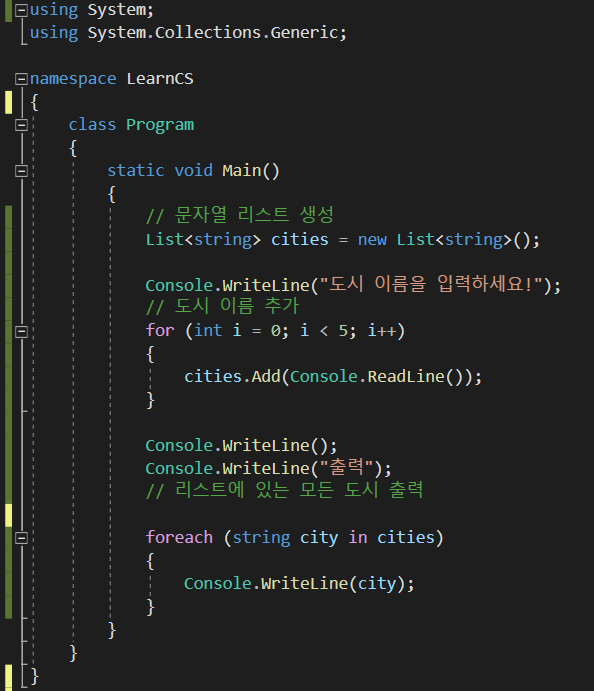This screenshot has width=594, height=691.
Task: Collapse the Program class block
Action: 21,125
